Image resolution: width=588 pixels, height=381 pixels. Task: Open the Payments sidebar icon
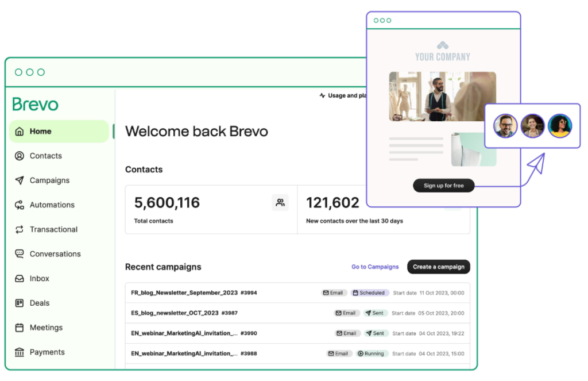click(x=20, y=352)
